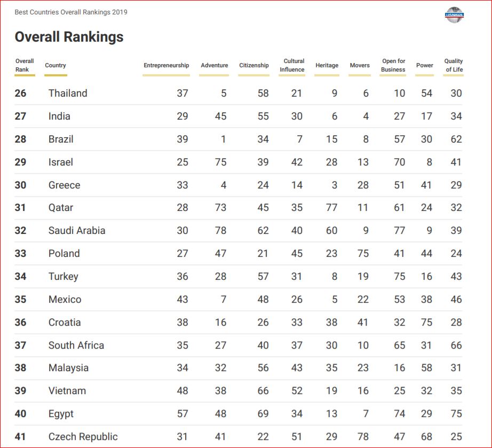
Task: Sort by Quality of Life header
Action: click(454, 65)
